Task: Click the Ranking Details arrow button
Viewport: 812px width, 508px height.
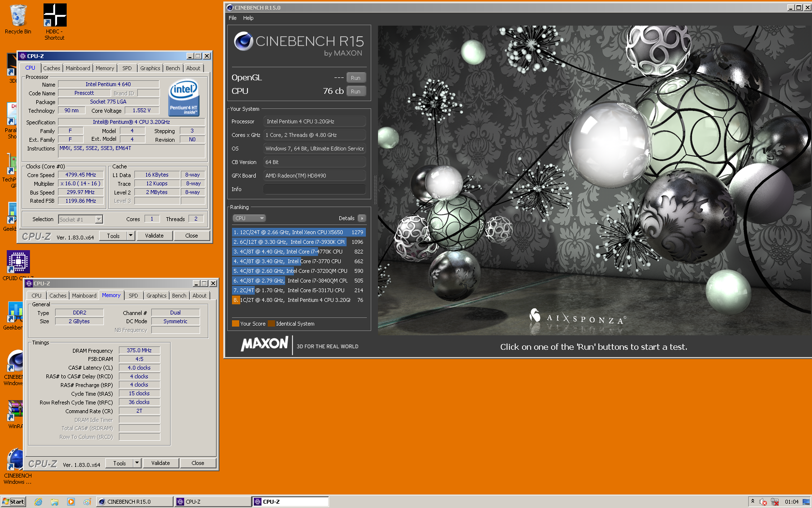Action: 362,218
